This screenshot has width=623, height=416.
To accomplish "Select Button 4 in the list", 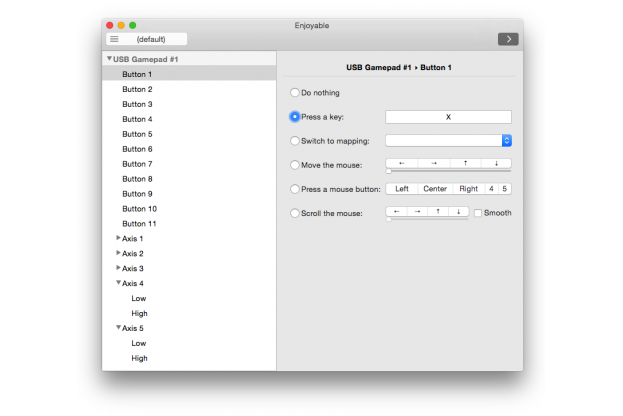I will click(x=189, y=119).
